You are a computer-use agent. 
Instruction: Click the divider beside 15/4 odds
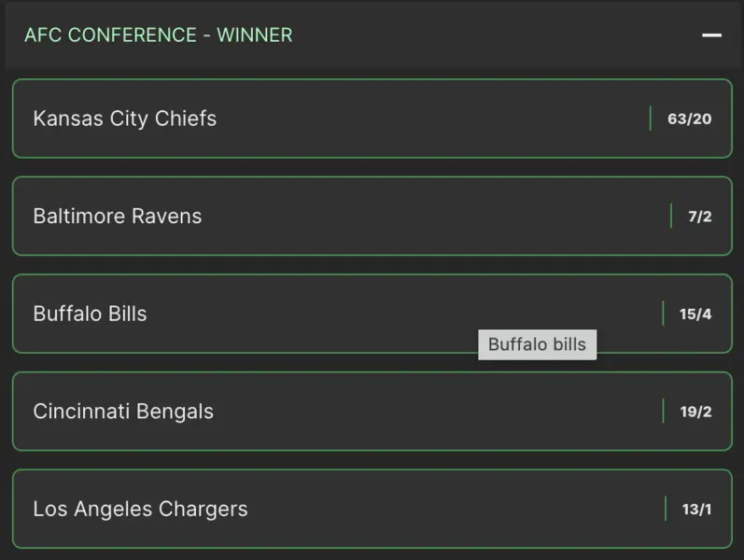click(663, 314)
